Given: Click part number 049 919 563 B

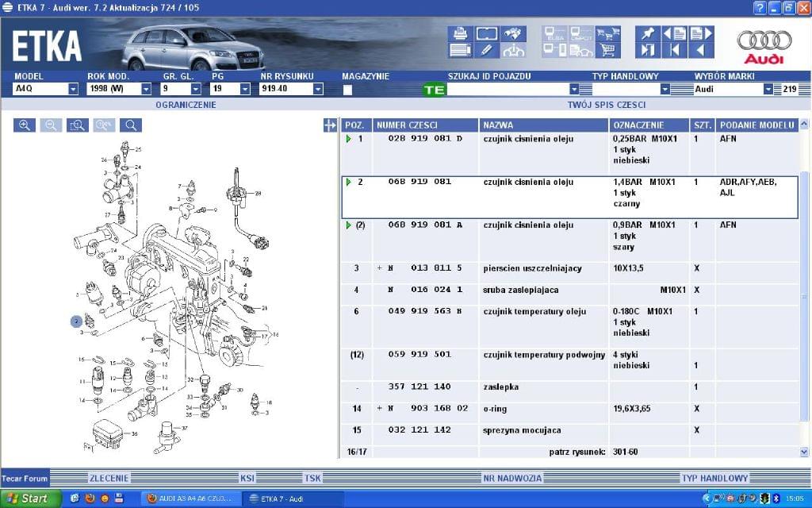Looking at the screenshot, I should pyautogui.click(x=425, y=311).
